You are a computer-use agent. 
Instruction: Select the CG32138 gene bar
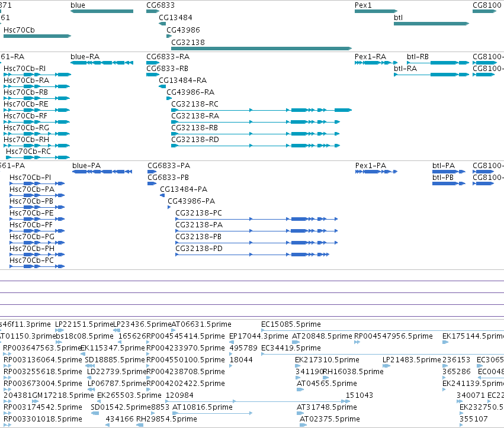pyautogui.click(x=261, y=49)
